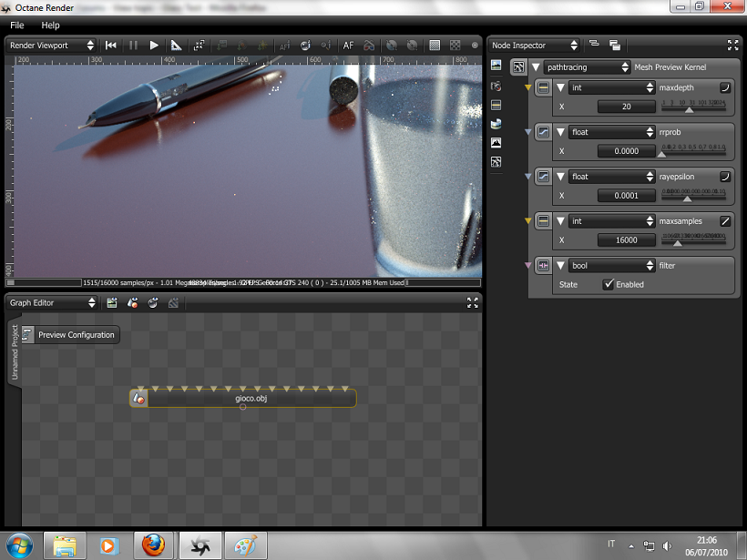This screenshot has height=560, width=747.
Task: Resume rendering with the play button
Action: pyautogui.click(x=154, y=46)
